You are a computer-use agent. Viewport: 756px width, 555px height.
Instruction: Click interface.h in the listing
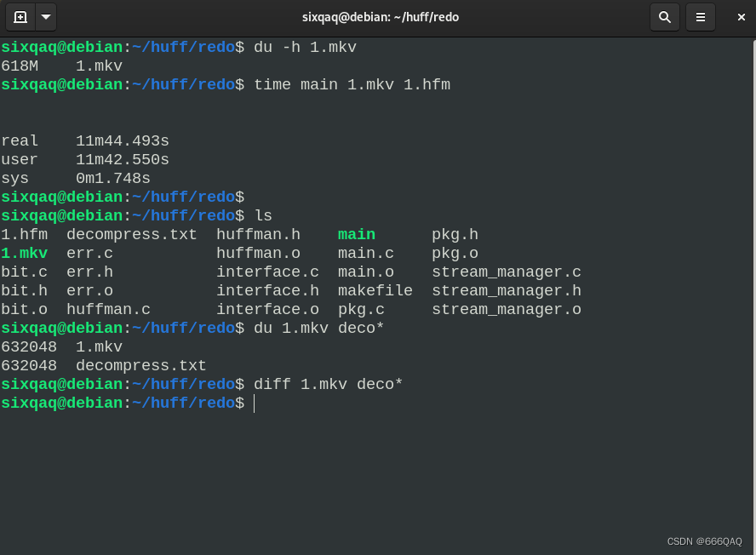point(267,291)
